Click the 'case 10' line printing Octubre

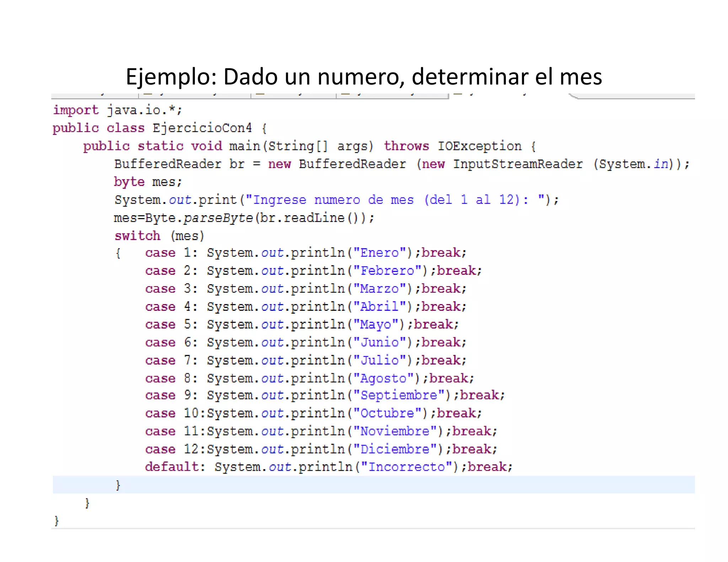(x=314, y=413)
